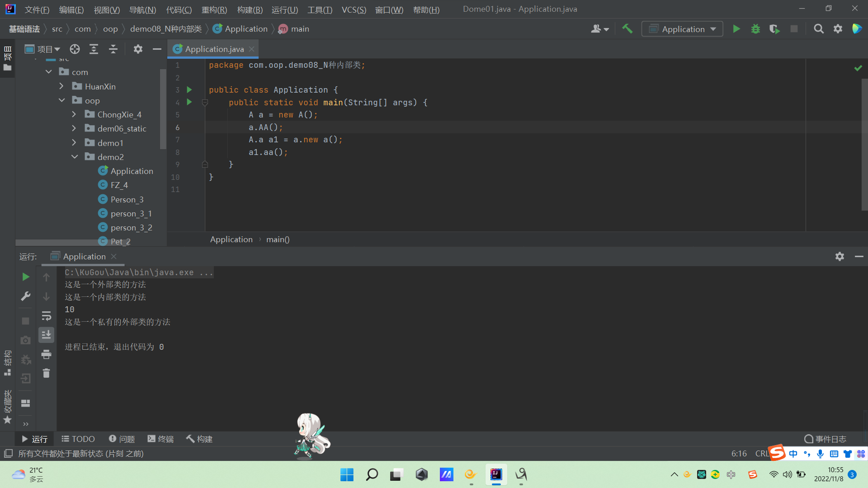Screen dimensions: 868x488
Task: Click the Build project hammer icon
Action: 627,29
